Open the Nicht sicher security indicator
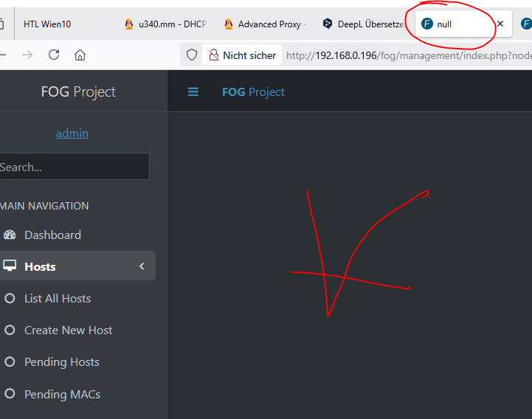The width and height of the screenshot is (532, 419). click(242, 55)
